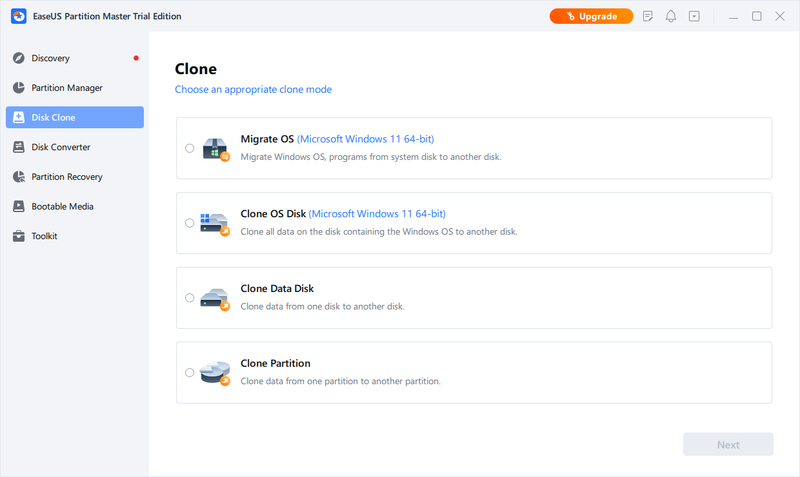Screen dimensions: 800x477
Task: Open Partition Recovery section
Action: 74,177
